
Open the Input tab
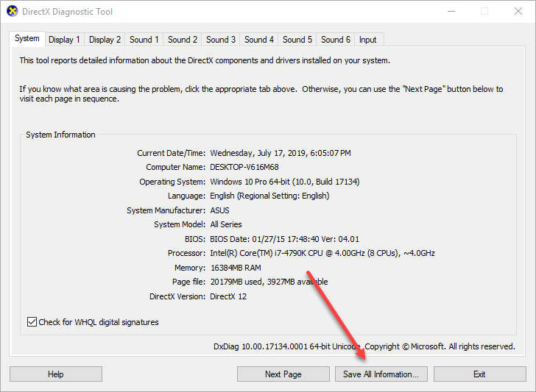click(x=368, y=40)
